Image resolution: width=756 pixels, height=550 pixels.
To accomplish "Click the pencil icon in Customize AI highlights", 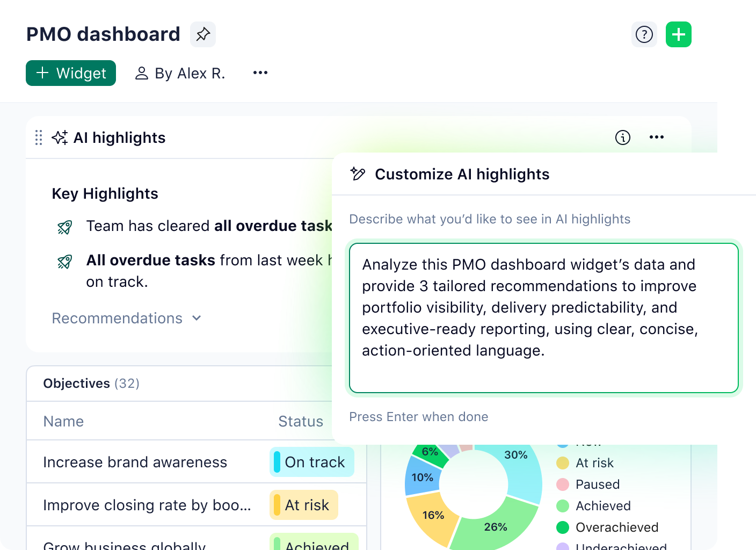I will [x=357, y=173].
